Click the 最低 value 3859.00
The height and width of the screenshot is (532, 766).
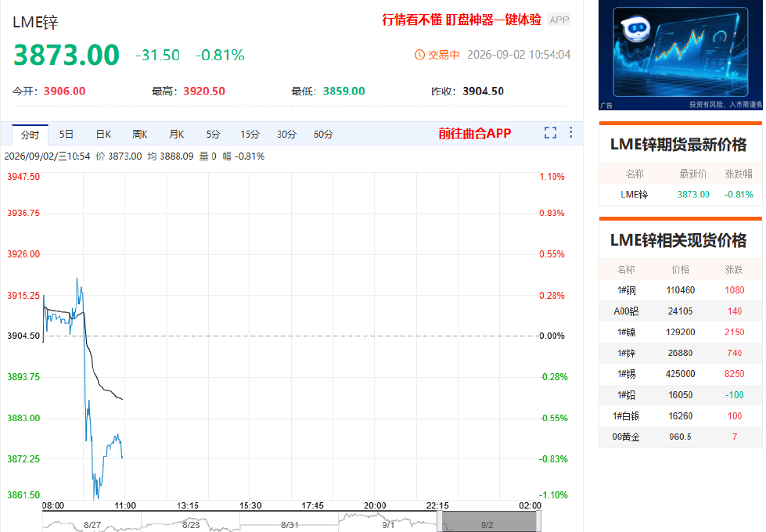[x=344, y=92]
